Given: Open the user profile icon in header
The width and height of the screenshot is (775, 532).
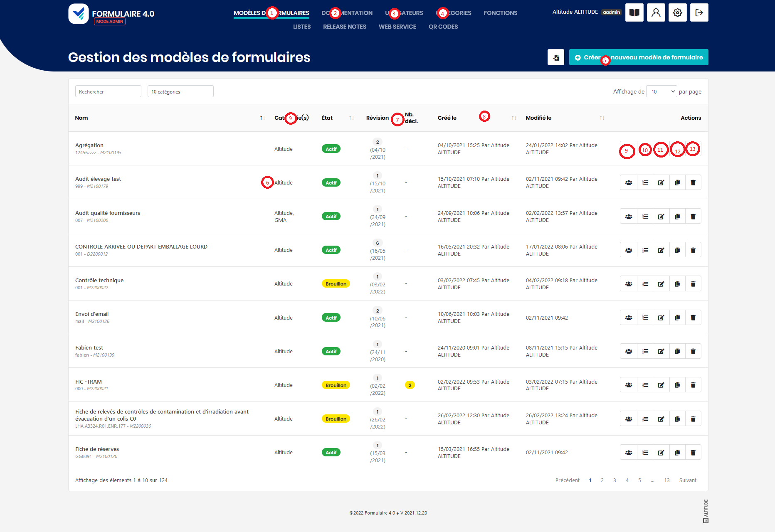Looking at the screenshot, I should click(x=656, y=12).
